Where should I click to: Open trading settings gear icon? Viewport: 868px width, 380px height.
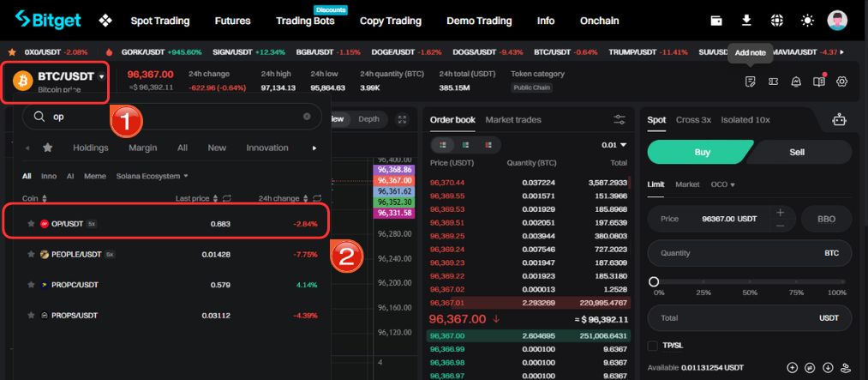click(842, 81)
